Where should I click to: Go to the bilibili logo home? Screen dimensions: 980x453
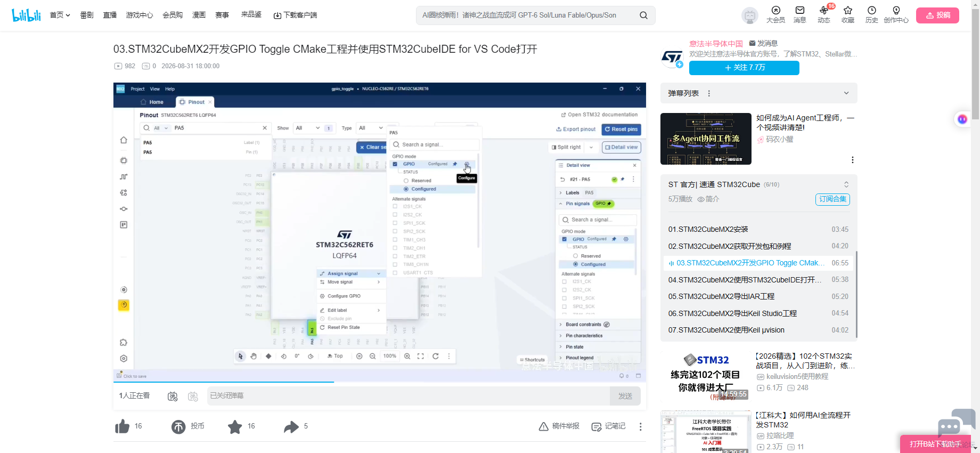[27, 15]
